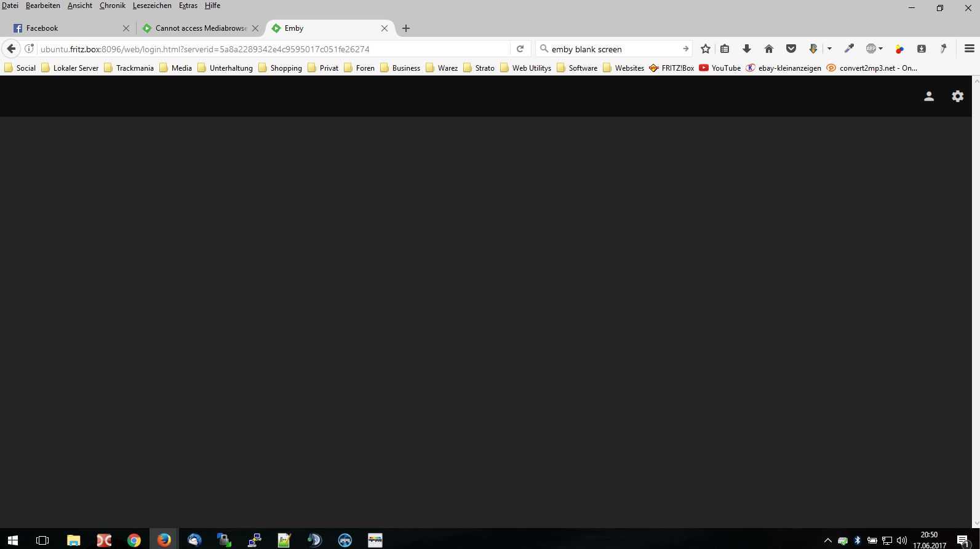Click the gray pin extension icon
Viewport: 980px width, 549px height.
[x=943, y=49]
